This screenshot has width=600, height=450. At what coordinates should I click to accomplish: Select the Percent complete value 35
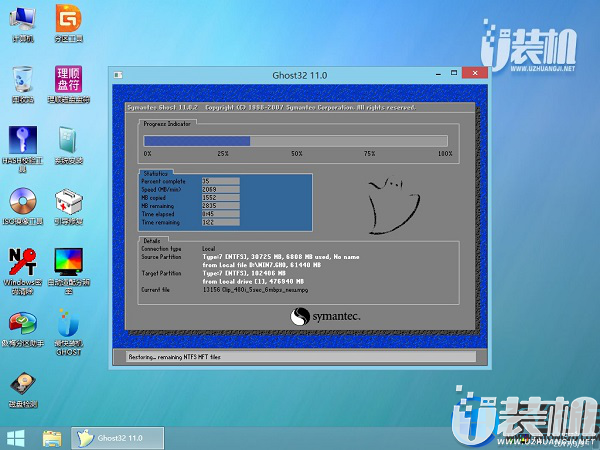pyautogui.click(x=220, y=181)
